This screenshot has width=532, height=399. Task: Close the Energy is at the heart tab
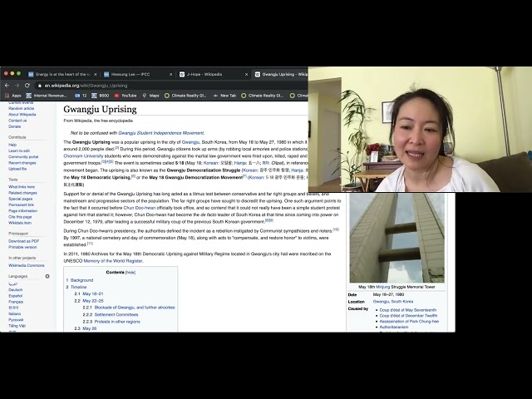(96, 74)
